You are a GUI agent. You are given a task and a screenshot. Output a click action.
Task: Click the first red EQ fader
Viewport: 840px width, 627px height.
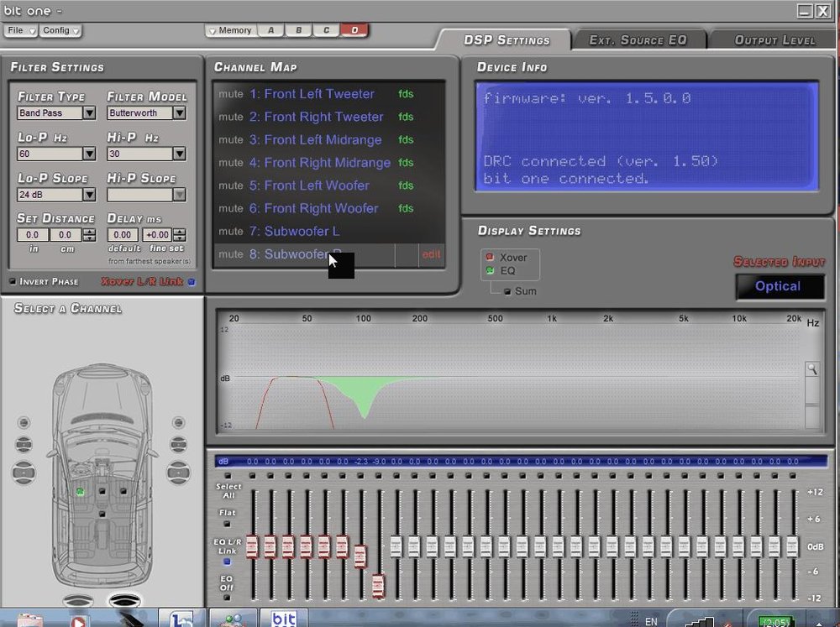pos(252,546)
